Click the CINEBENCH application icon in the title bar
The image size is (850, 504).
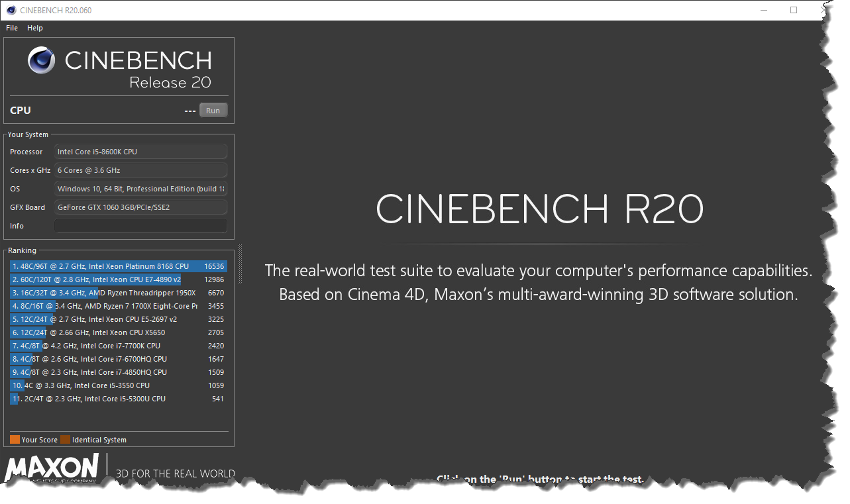click(x=11, y=10)
